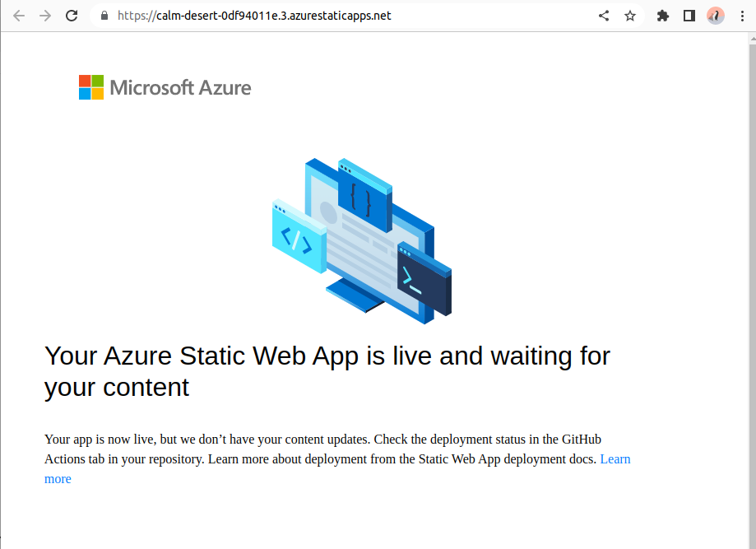Click the Microsoft Azure wordmark text
This screenshot has width=756, height=549.
181,88
